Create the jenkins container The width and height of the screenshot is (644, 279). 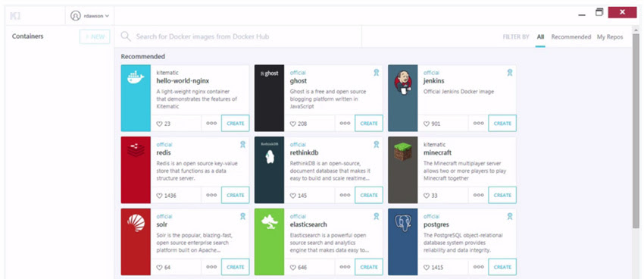[x=502, y=124]
